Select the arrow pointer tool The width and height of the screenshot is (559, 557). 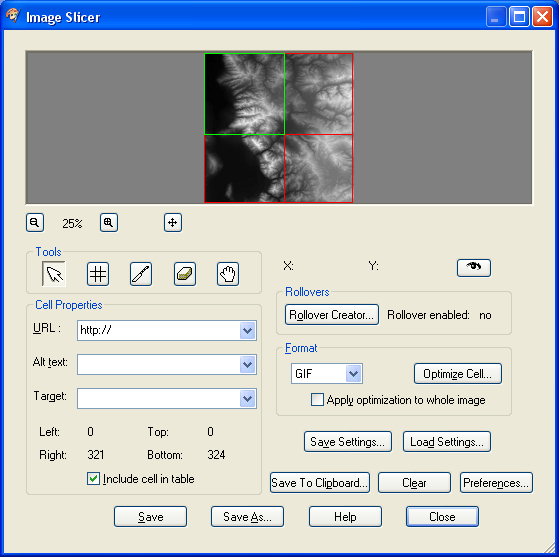pos(54,274)
